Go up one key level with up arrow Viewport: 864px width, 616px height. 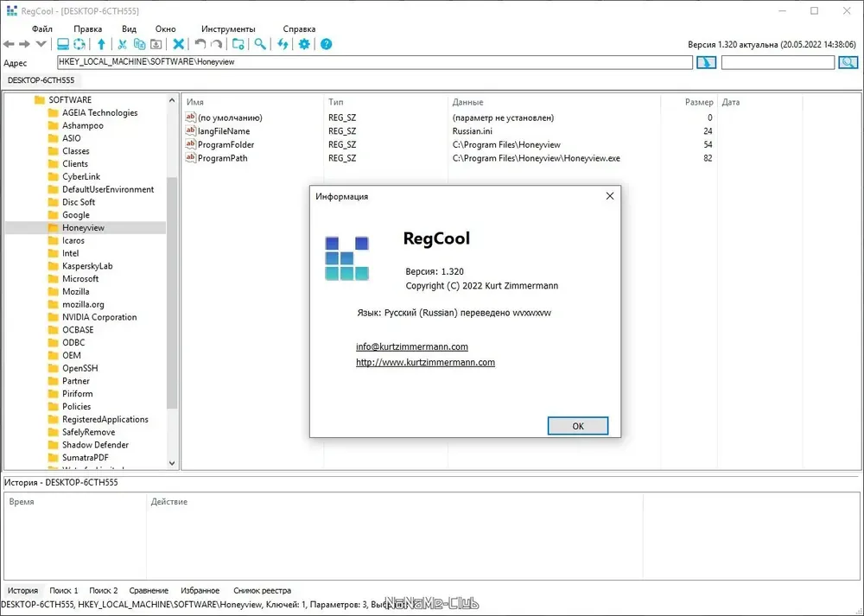(x=101, y=44)
